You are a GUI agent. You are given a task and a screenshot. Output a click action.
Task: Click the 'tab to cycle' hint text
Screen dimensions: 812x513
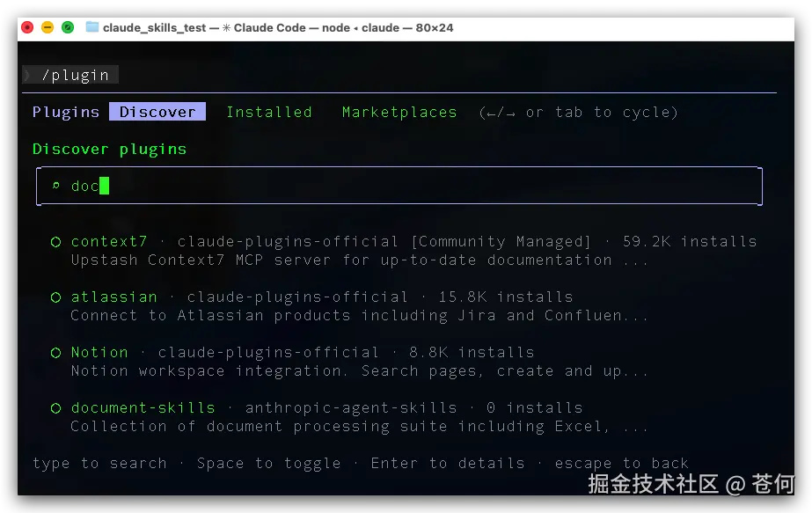[616, 113]
